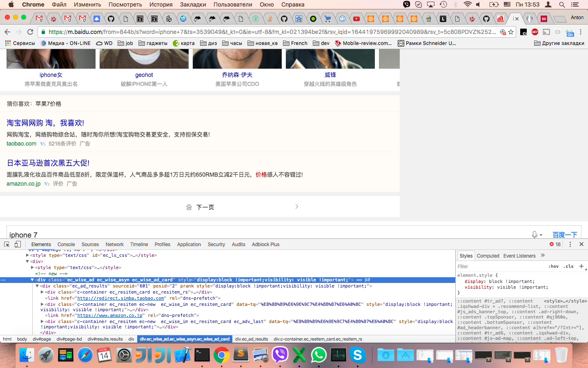Reload the page with the refresh icon
The height and width of the screenshot is (368, 588).
pyautogui.click(x=30, y=32)
